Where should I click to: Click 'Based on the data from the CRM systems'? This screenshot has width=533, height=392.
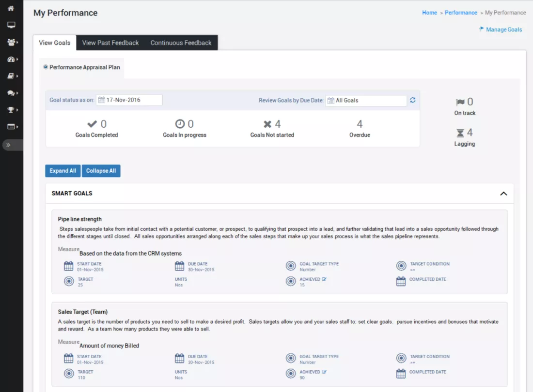[x=130, y=254]
